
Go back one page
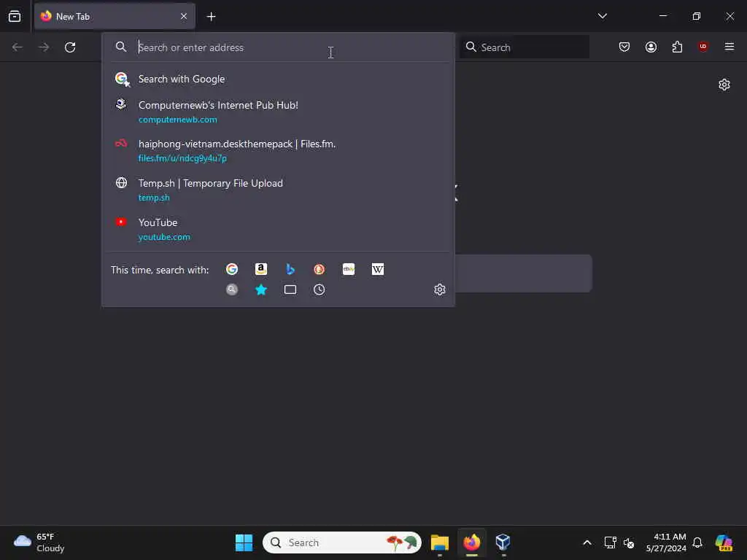18,47
